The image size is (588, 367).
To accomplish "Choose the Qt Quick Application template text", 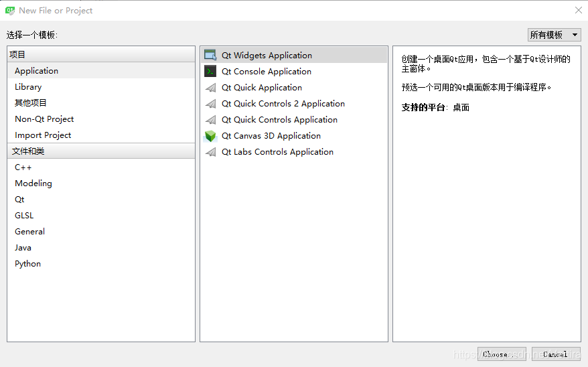I will pos(262,88).
